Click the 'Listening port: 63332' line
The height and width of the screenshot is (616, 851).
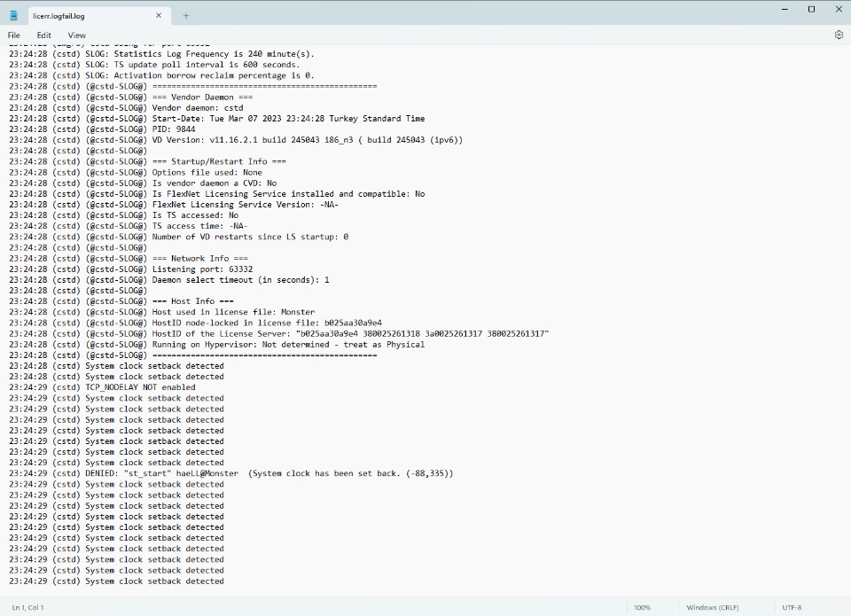[x=131, y=269]
